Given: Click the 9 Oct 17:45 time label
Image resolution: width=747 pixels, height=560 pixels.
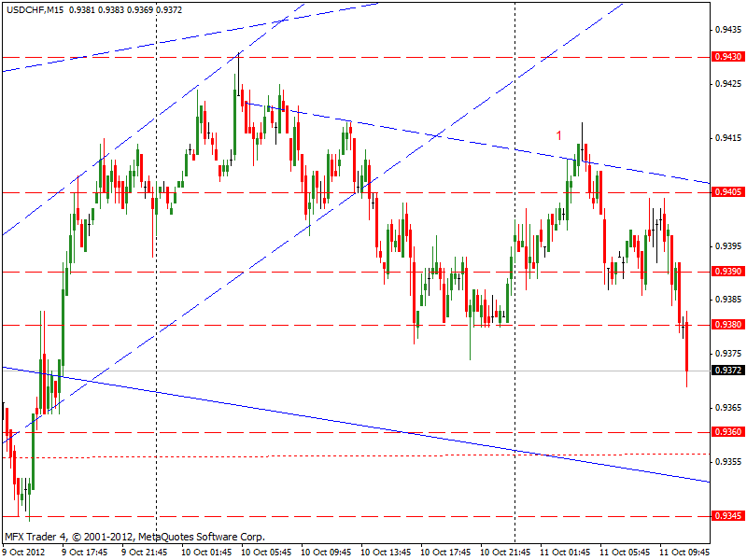Looking at the screenshot, I should click(84, 552).
